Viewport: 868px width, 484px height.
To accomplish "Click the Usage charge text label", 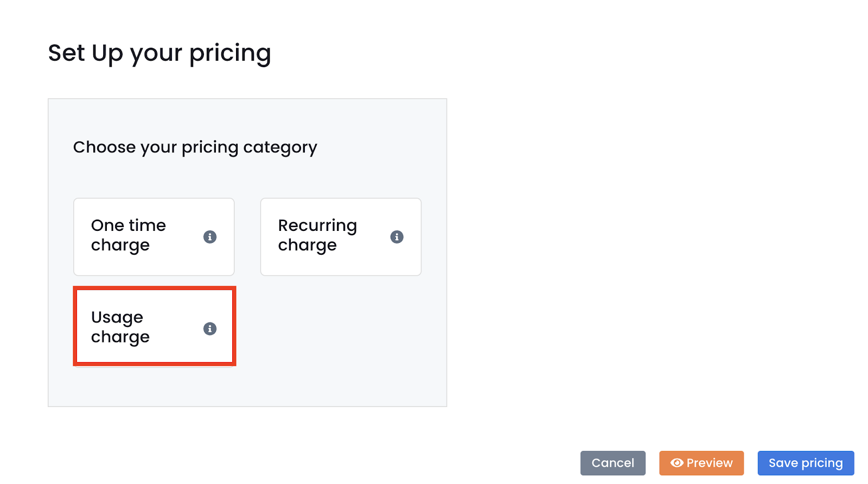I will pos(120,327).
